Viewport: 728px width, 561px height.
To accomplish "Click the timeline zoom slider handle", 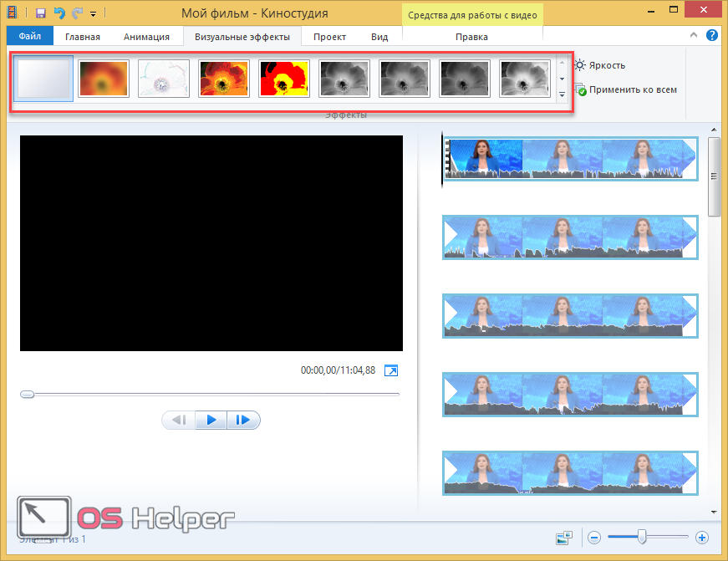I will click(x=642, y=537).
